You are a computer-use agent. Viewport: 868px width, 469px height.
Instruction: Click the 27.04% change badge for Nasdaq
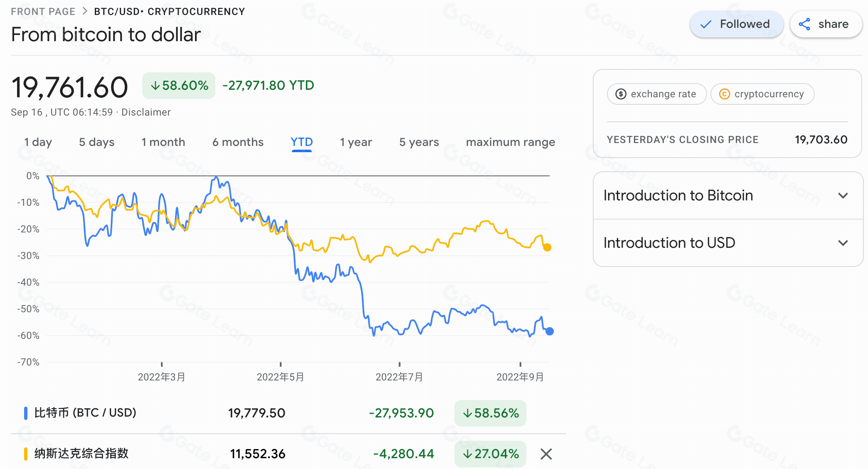[x=490, y=454]
